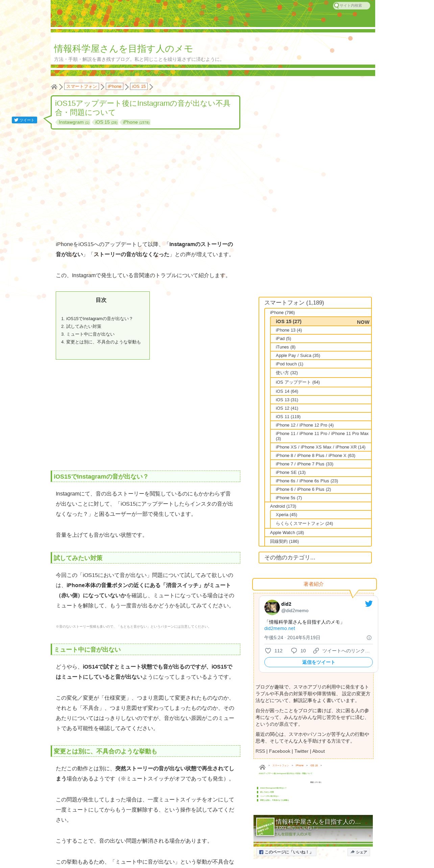This screenshot has width=434, height=868.
Task: Jump to TOC item iOS15でInstagramの音が出ない？
Action: [x=99, y=319]
